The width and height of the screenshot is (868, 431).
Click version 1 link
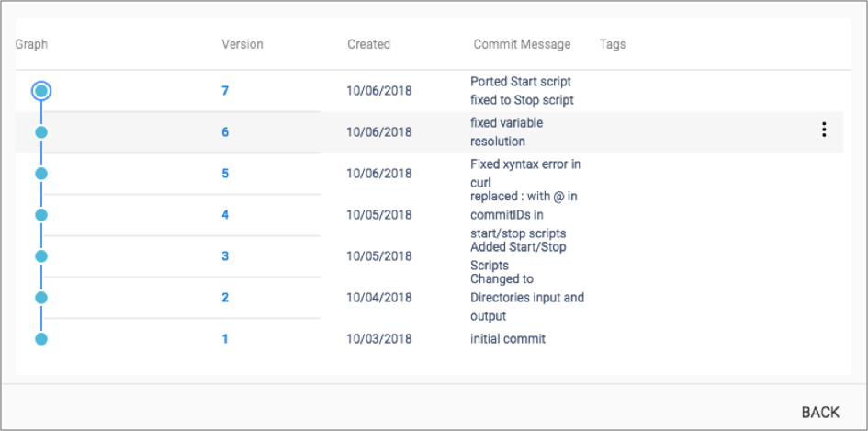point(225,339)
